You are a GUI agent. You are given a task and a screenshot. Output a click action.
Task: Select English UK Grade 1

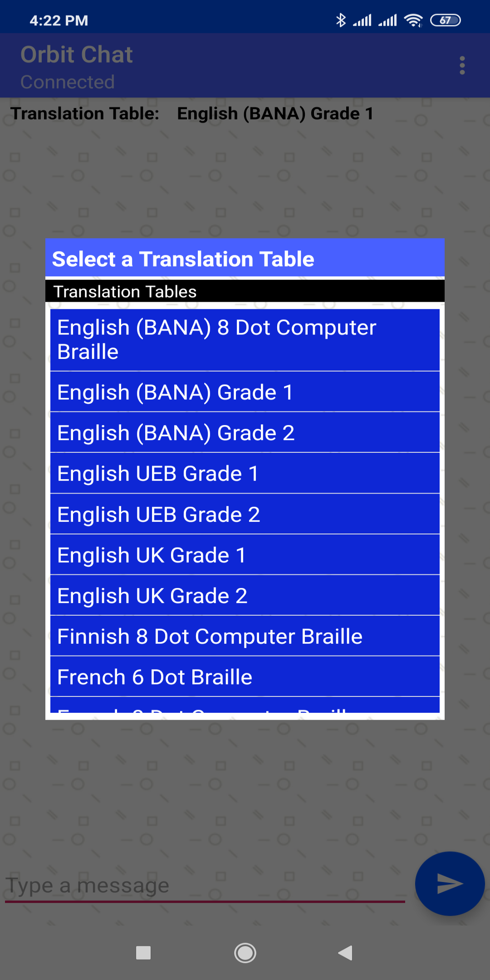pyautogui.click(x=245, y=555)
